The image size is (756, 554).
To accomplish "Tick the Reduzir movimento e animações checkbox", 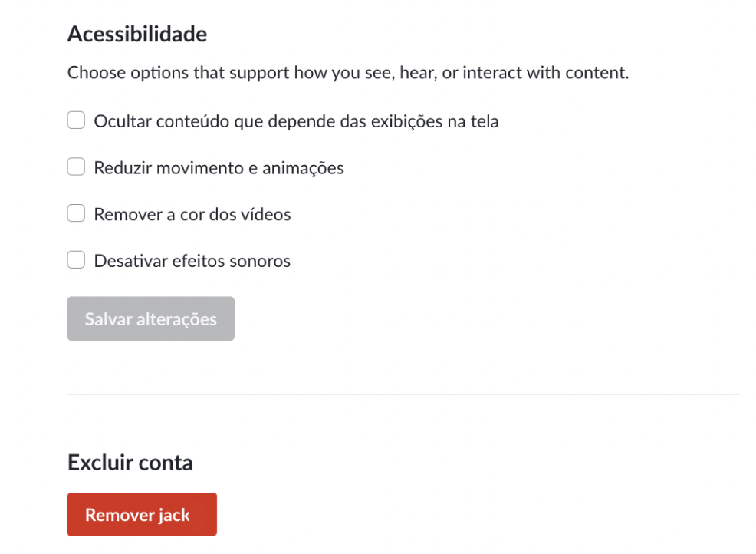I will click(76, 167).
